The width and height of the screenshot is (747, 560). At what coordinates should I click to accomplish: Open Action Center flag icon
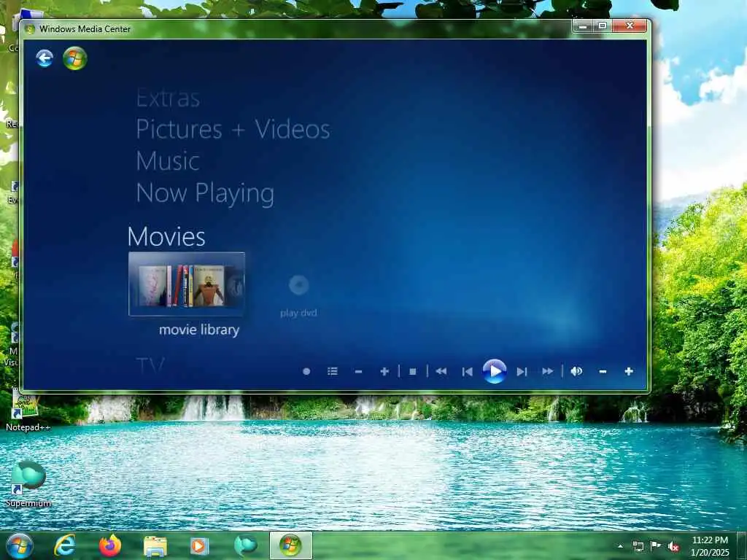pos(656,546)
